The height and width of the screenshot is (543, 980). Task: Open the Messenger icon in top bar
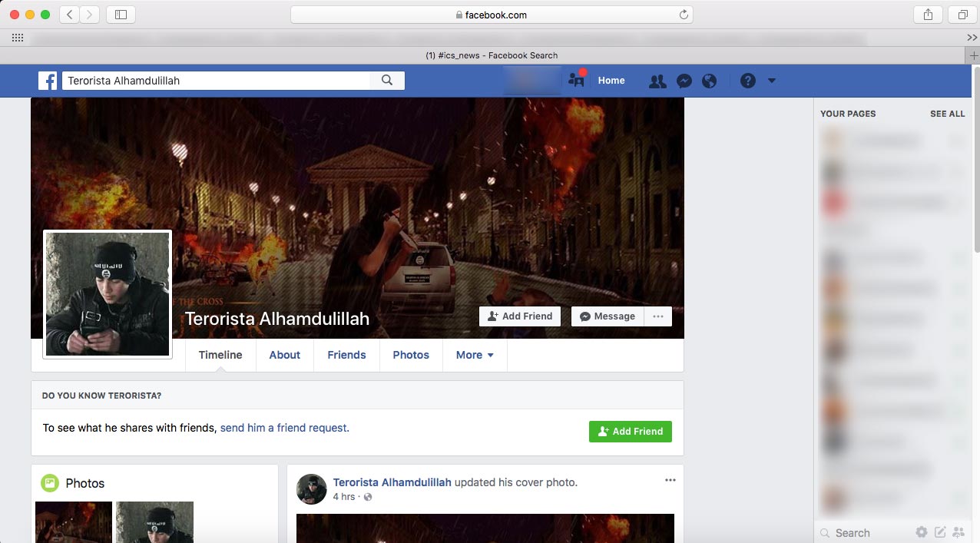(x=684, y=81)
